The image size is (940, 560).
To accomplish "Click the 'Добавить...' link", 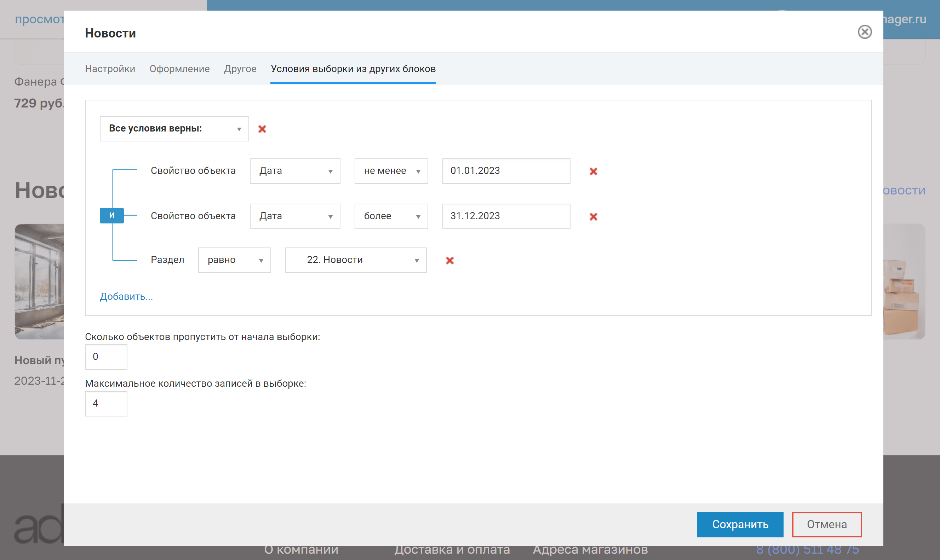I will click(x=126, y=297).
